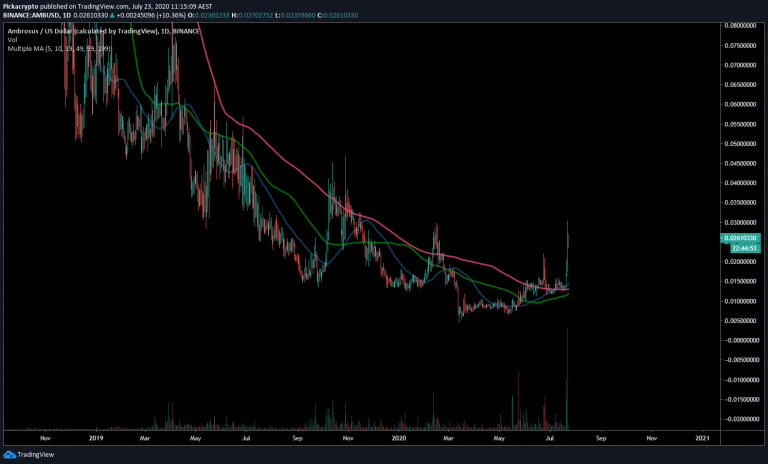Click the first Nov label on time axis
This screenshot has width=768, height=464.
[x=45, y=438]
